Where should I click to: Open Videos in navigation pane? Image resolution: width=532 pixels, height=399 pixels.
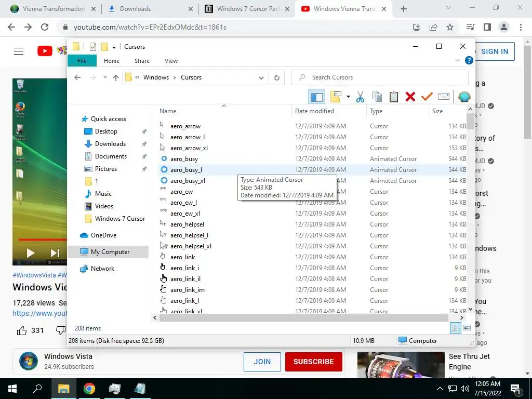[x=104, y=206]
